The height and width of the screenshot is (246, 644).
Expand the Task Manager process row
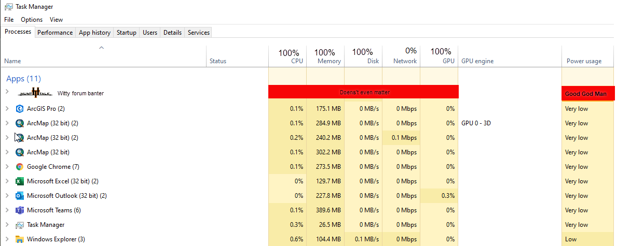point(7,225)
